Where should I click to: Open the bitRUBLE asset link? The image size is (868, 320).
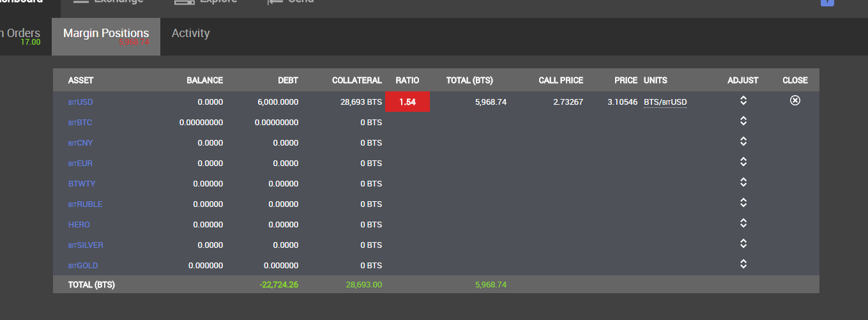pos(86,204)
